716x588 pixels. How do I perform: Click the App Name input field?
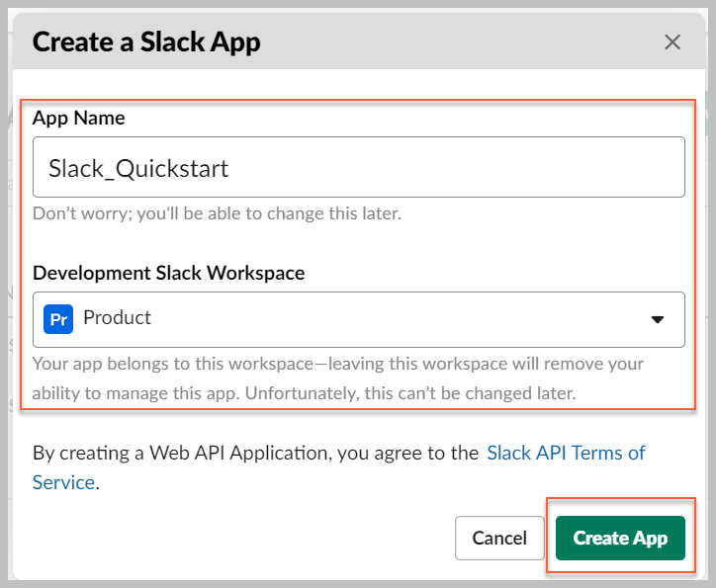click(x=358, y=167)
